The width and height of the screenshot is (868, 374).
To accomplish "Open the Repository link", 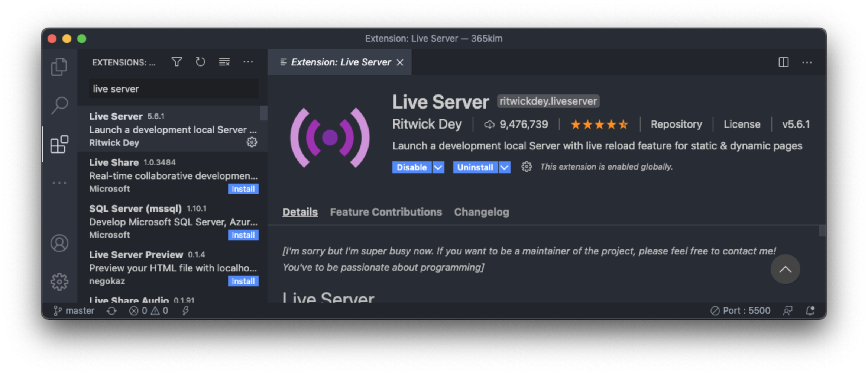I will coord(676,124).
